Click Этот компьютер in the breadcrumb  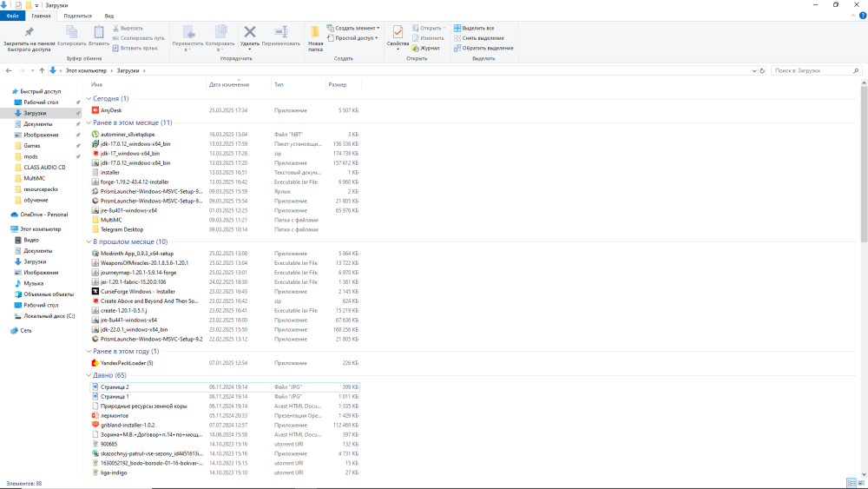86,71
